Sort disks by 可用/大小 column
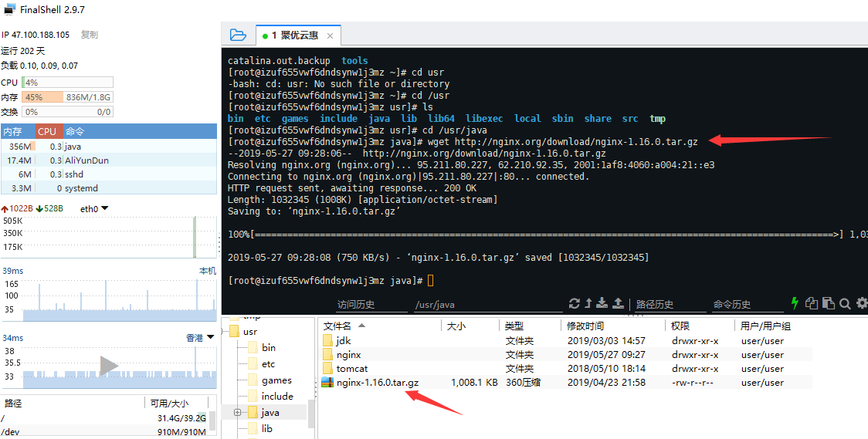The width and height of the screenshot is (868, 439). click(x=175, y=403)
